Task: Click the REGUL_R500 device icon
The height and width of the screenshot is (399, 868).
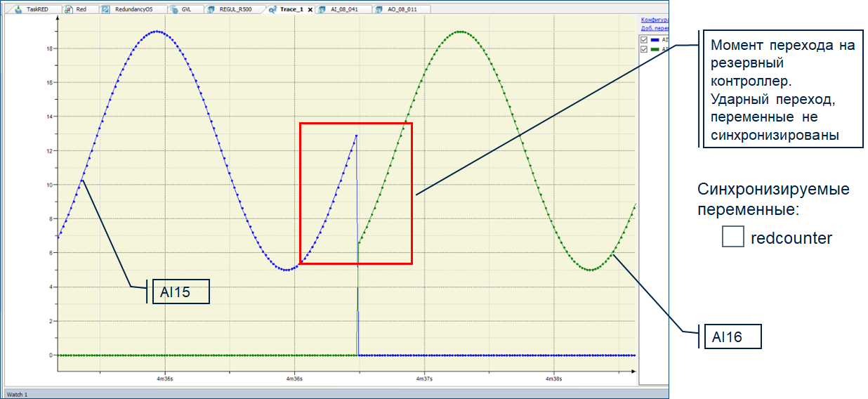Action: (x=211, y=10)
